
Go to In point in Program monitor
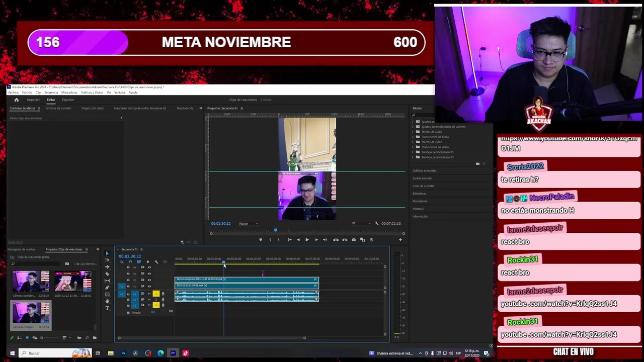pyautogui.click(x=290, y=239)
